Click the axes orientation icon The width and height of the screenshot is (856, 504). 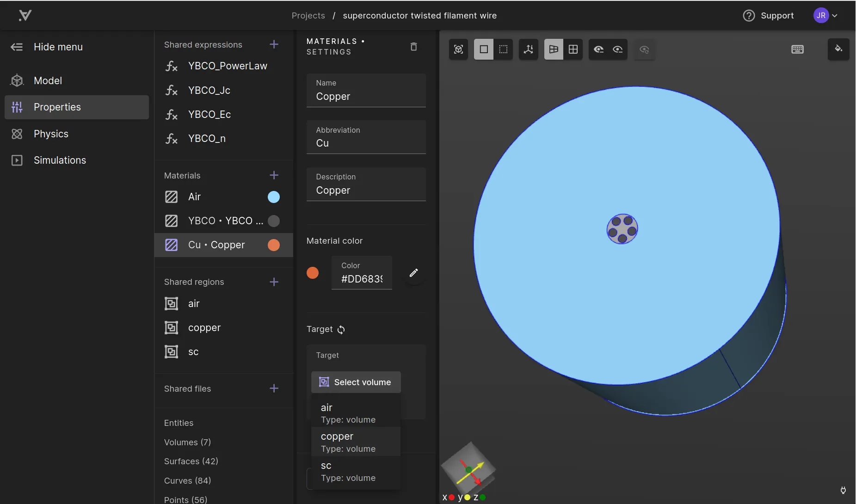click(529, 49)
